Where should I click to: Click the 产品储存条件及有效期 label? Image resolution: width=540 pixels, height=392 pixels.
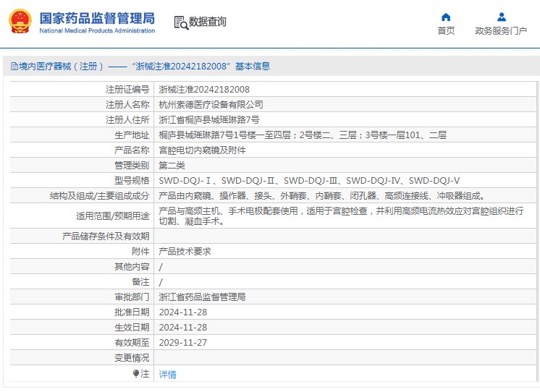pyautogui.click(x=106, y=237)
